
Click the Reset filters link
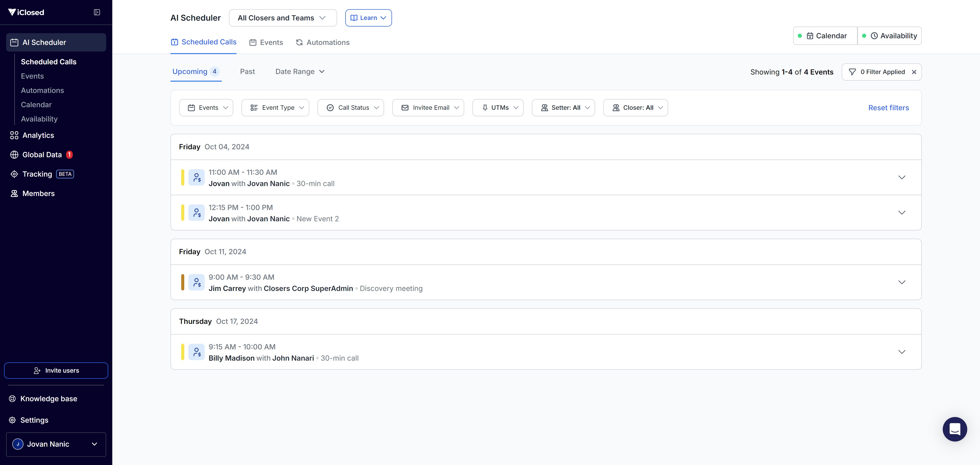pos(888,108)
